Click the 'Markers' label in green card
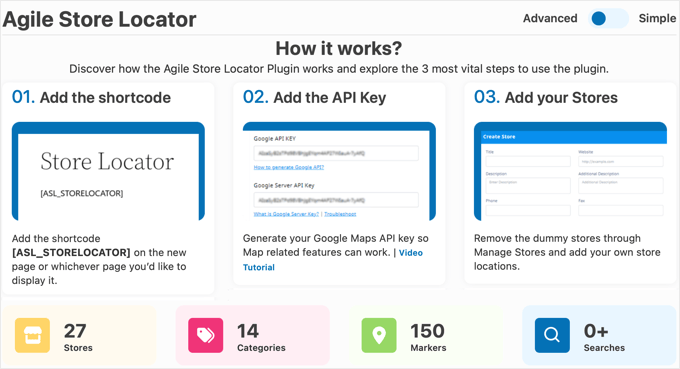Screen dimensions: 680x369 coord(428,348)
